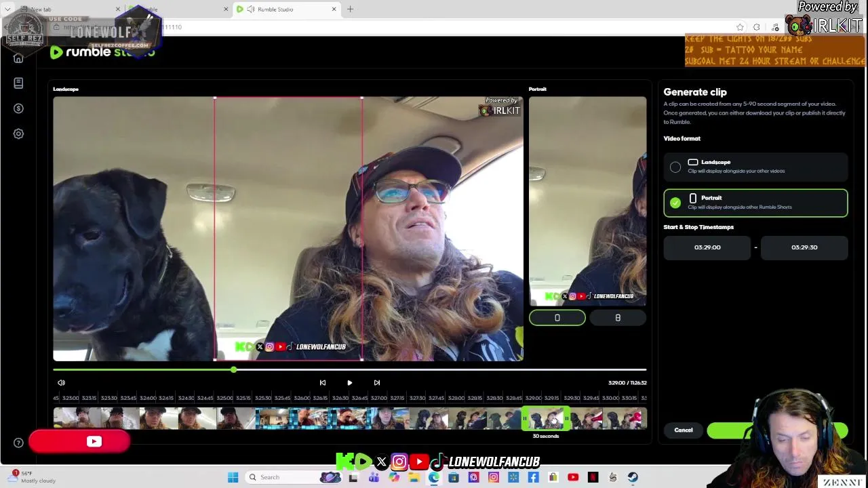The height and width of the screenshot is (488, 868).
Task: Click the red crop frame in Landscape preview
Action: 288,228
